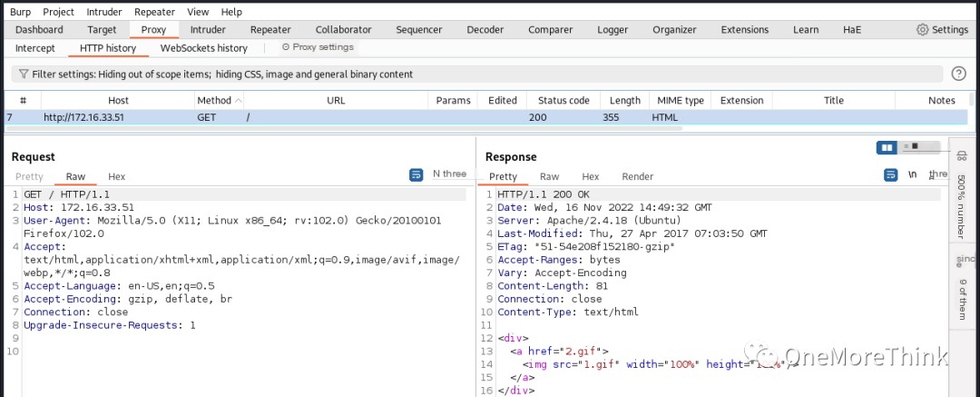This screenshot has width=980, height=397.
Task: Switch Response view to Hex
Action: tap(591, 176)
